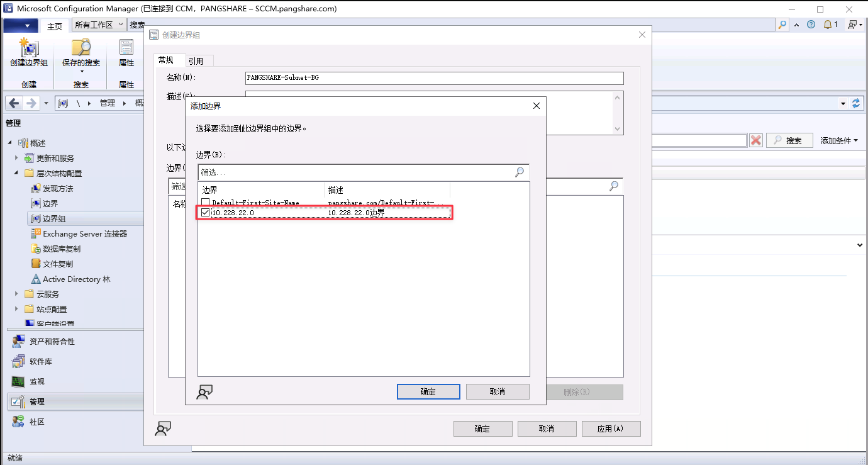The width and height of the screenshot is (868, 465).
Task: Click the refresh icon in address bar
Action: click(x=855, y=103)
